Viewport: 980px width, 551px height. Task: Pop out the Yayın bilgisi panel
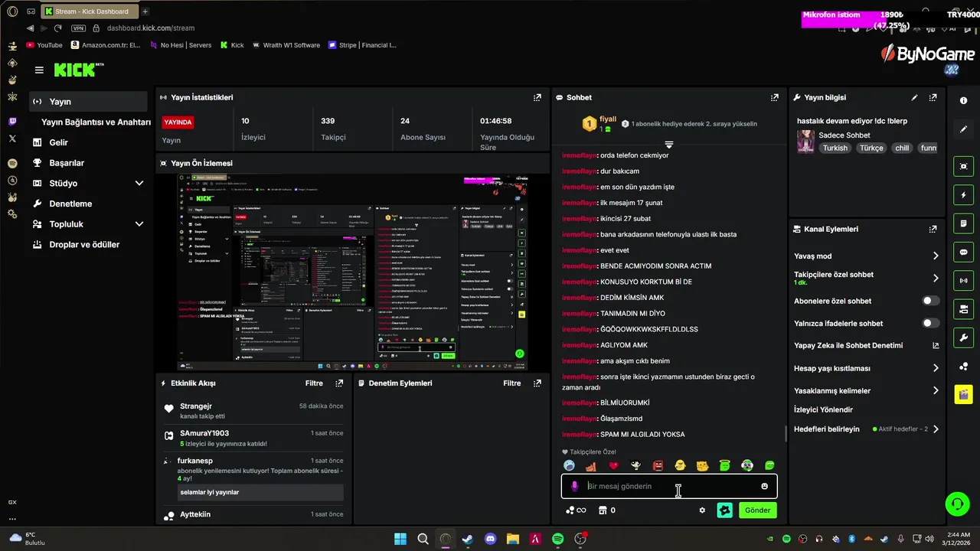point(933,98)
